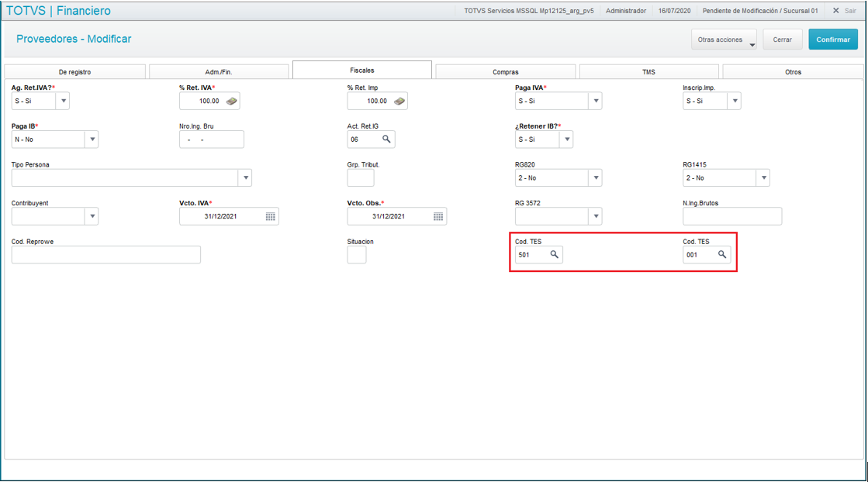Click Nro.Ing. Bru input field
Image resolution: width=868 pixels, height=482 pixels.
[x=212, y=139]
